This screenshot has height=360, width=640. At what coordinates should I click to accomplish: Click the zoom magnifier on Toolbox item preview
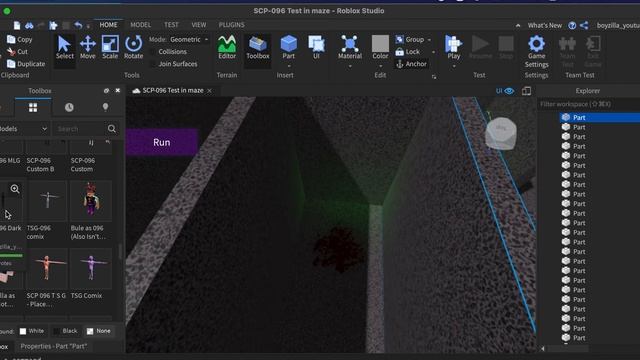(15, 189)
